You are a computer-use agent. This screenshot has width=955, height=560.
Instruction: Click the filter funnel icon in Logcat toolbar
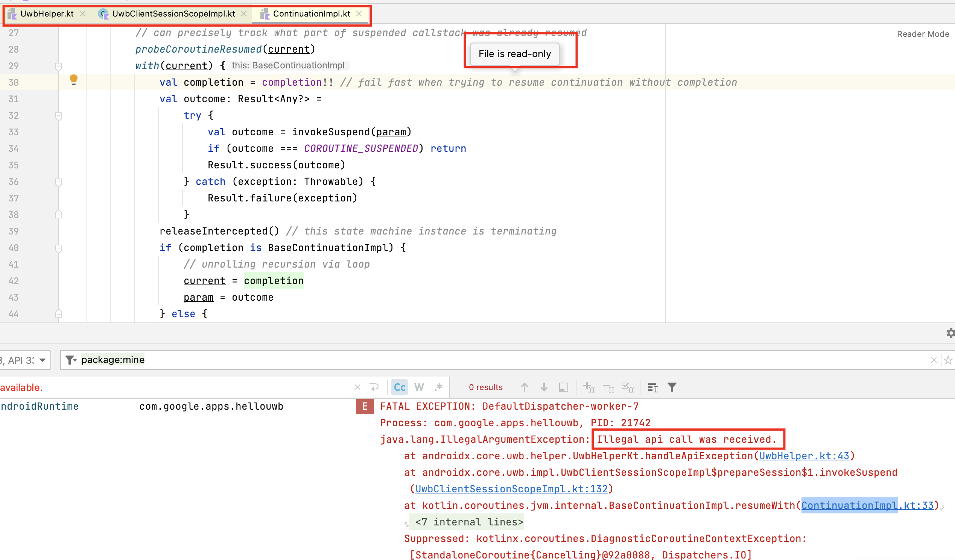(672, 387)
